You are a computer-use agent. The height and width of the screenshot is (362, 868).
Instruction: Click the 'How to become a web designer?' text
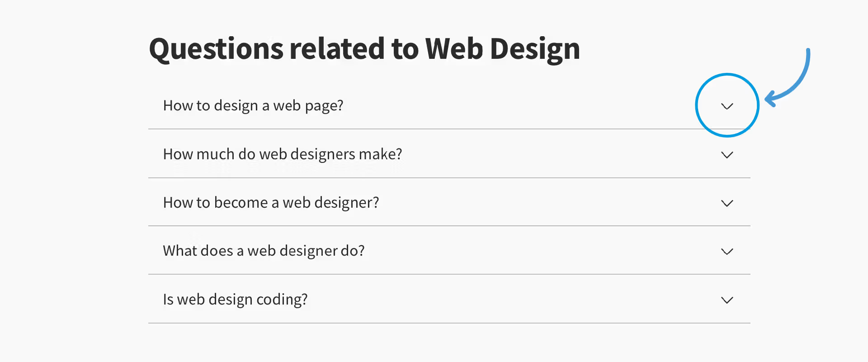pos(271,203)
